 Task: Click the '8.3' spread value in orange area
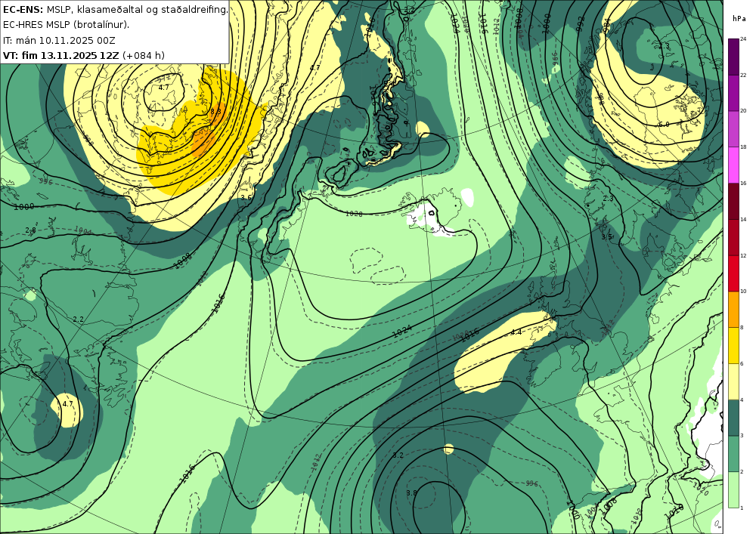(215, 111)
